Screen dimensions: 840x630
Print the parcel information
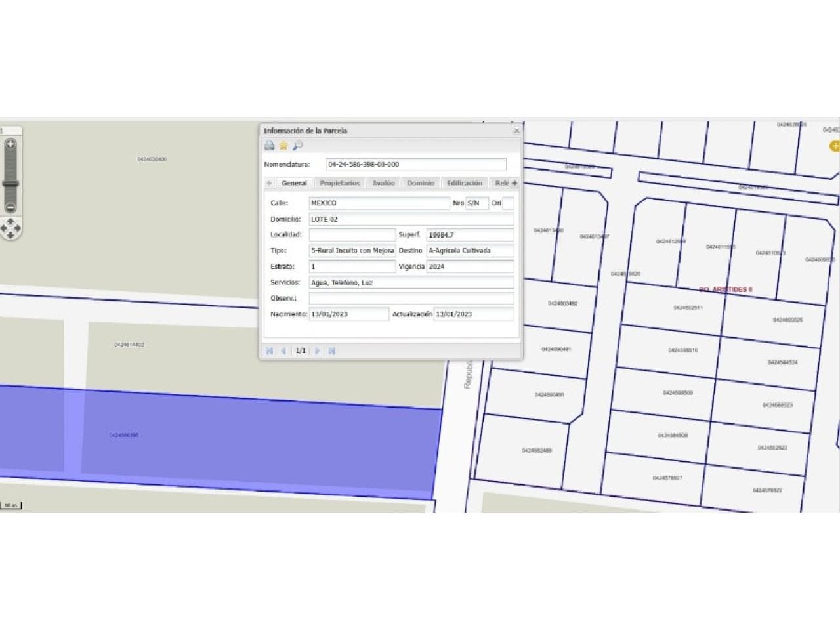coord(269,146)
